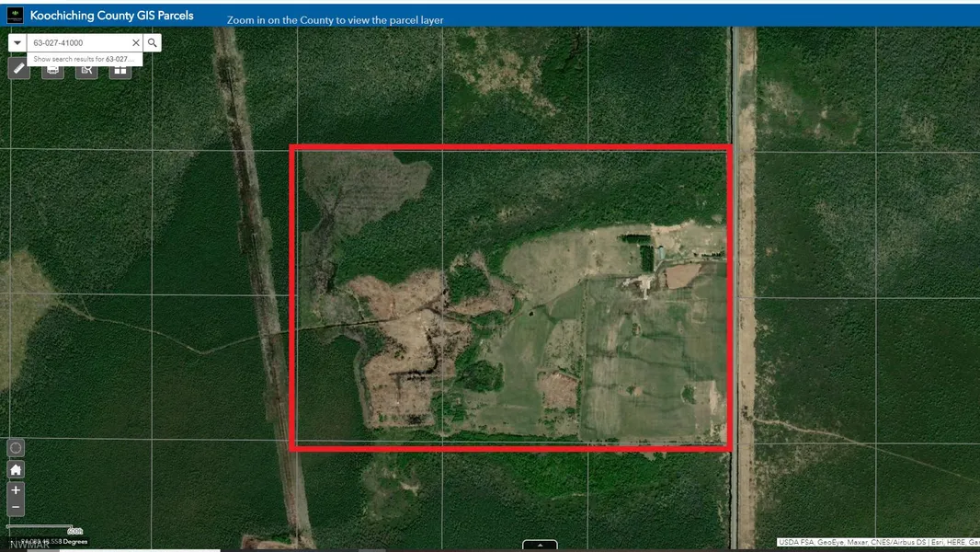Image resolution: width=980 pixels, height=552 pixels.
Task: Return to default extent with Home button
Action: click(x=16, y=469)
